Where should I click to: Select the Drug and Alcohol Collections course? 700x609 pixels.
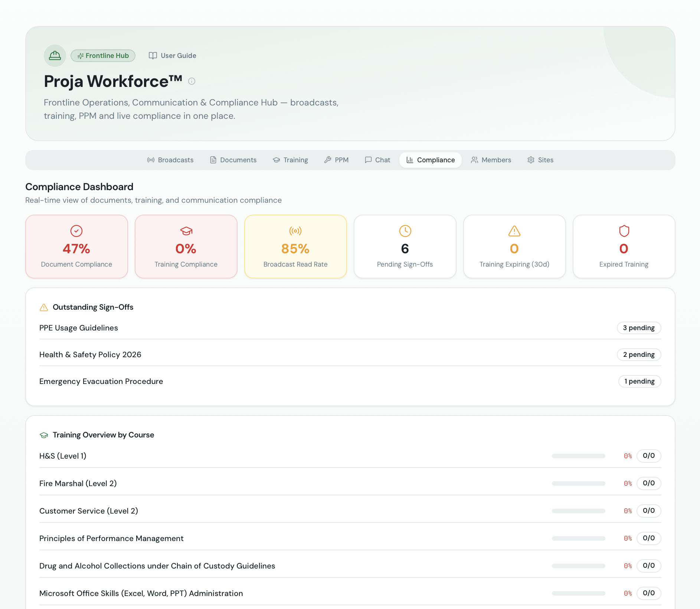[x=350, y=566]
